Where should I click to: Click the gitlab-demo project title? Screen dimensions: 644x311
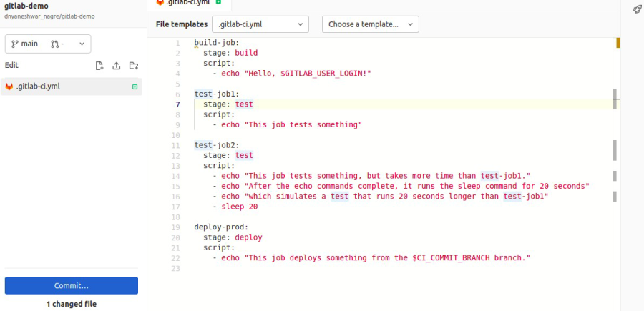click(x=26, y=6)
